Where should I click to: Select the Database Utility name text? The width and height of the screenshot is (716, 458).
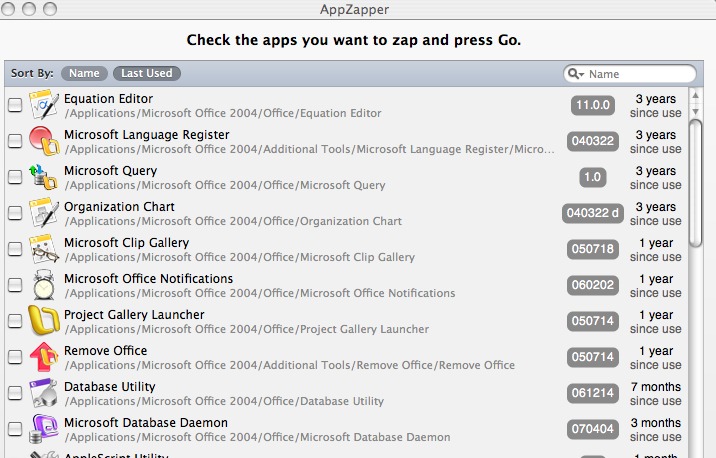pos(110,387)
